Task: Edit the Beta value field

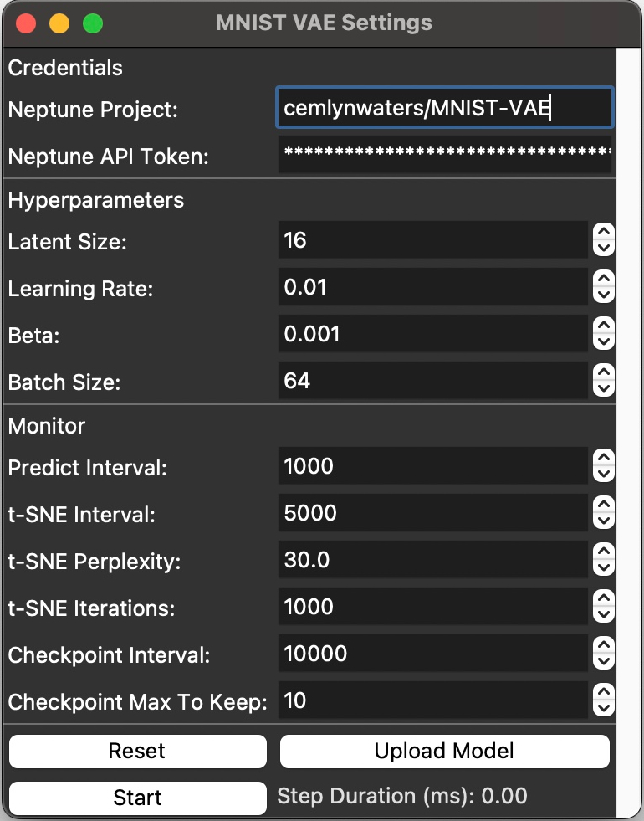Action: coord(433,334)
